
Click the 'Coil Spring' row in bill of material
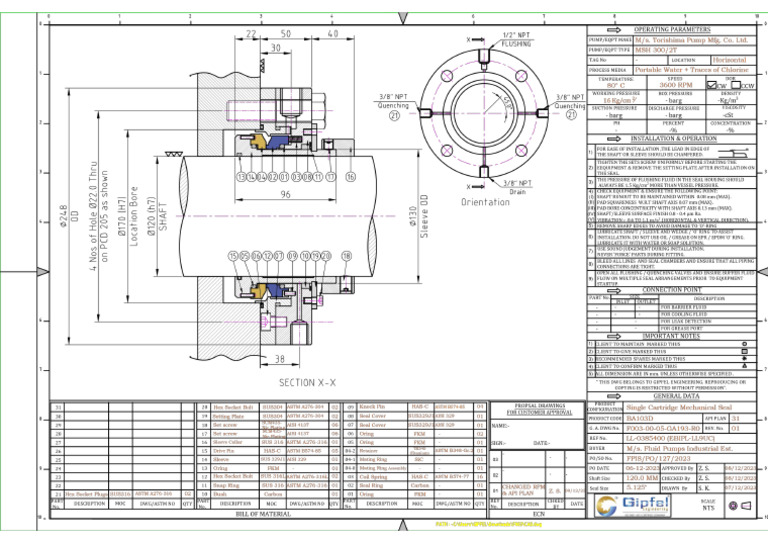[413, 476]
